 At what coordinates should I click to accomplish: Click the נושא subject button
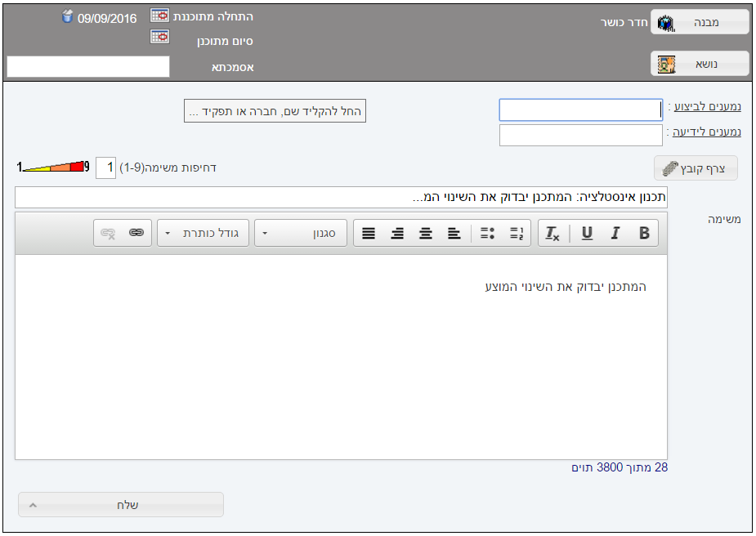click(x=700, y=64)
